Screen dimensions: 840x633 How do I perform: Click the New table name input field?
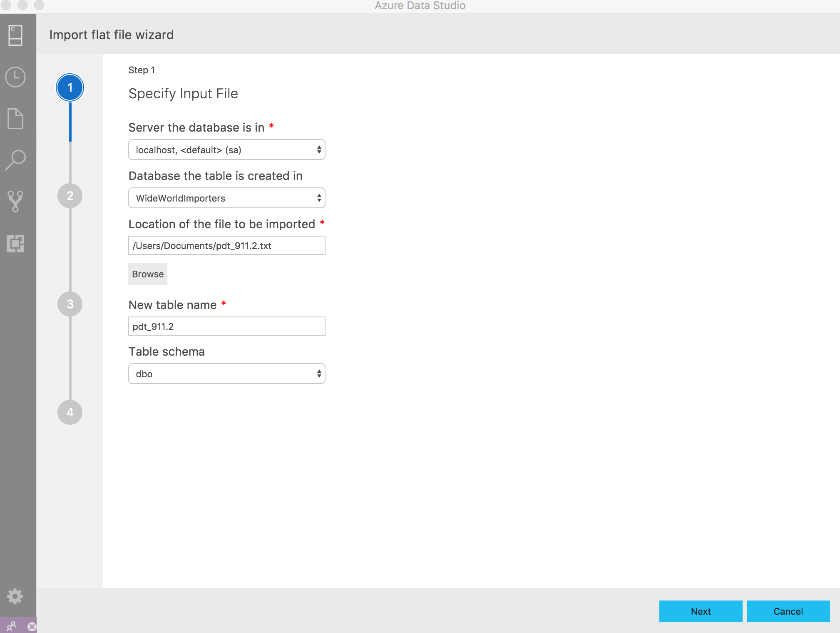pyautogui.click(x=226, y=326)
